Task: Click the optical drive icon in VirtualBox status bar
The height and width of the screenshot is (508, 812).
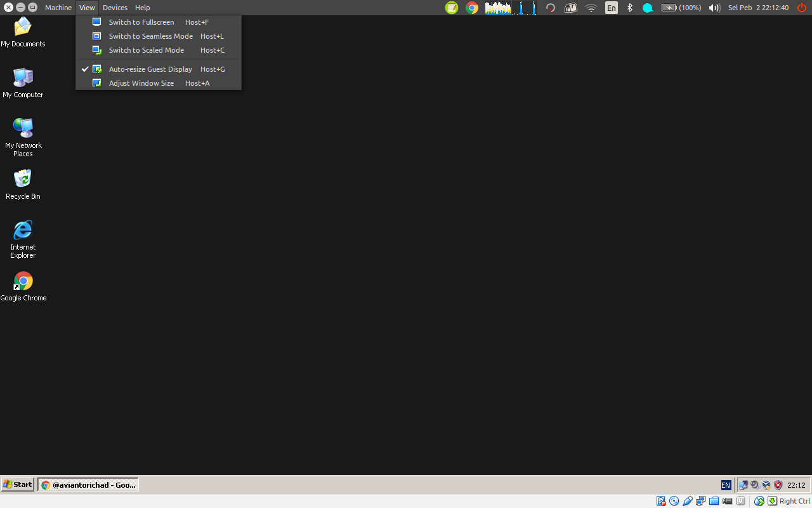Action: pyautogui.click(x=674, y=501)
